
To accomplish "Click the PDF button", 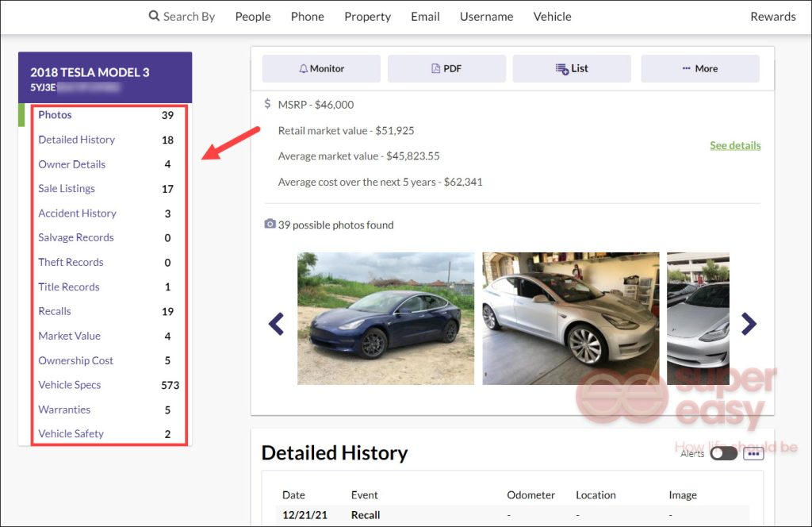I will point(446,68).
